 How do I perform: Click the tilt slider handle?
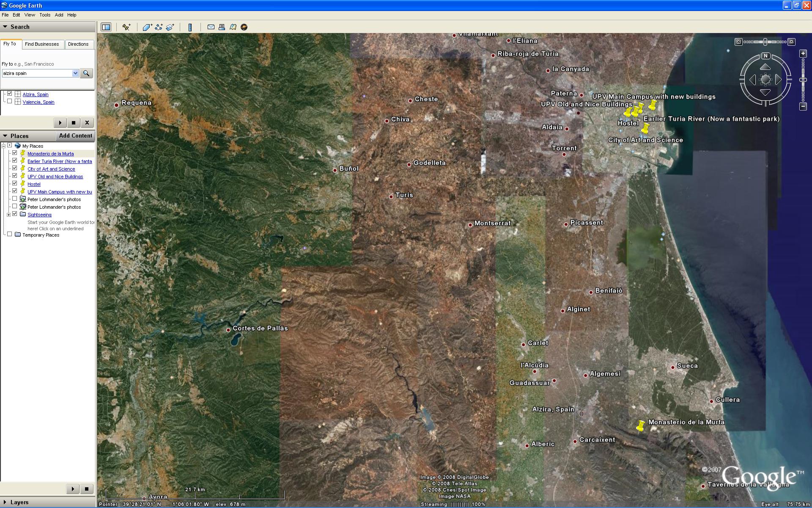pos(765,42)
